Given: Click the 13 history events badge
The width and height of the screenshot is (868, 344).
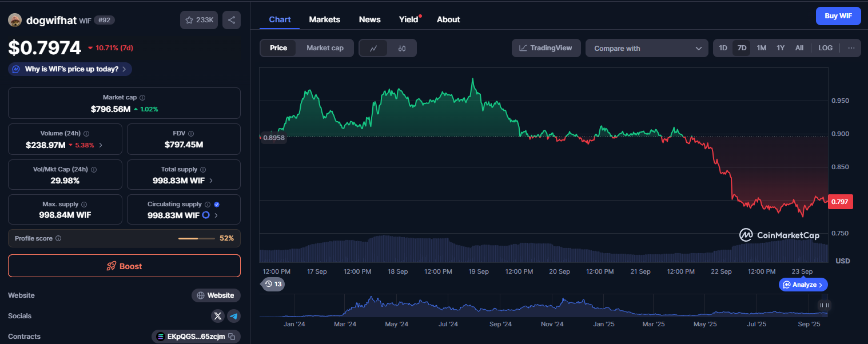Looking at the screenshot, I should (x=273, y=284).
